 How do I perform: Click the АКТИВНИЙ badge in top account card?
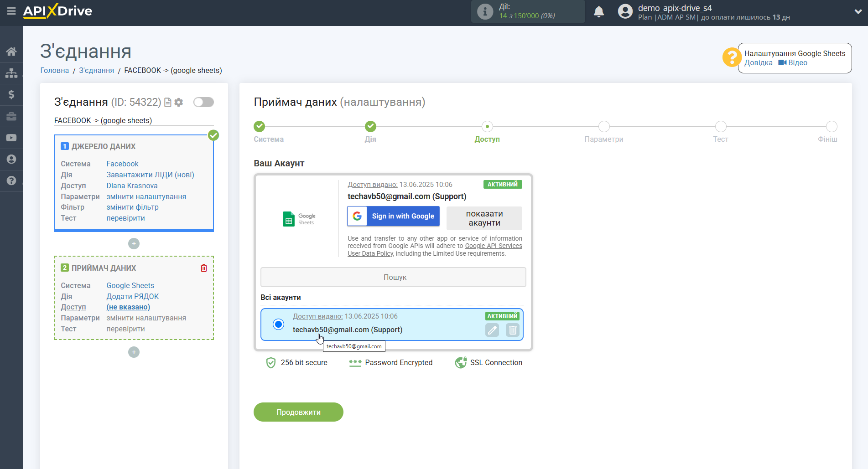click(x=503, y=184)
